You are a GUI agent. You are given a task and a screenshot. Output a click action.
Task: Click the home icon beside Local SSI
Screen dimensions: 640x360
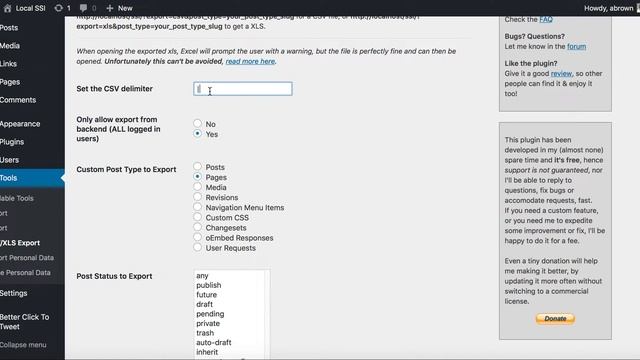point(7,8)
